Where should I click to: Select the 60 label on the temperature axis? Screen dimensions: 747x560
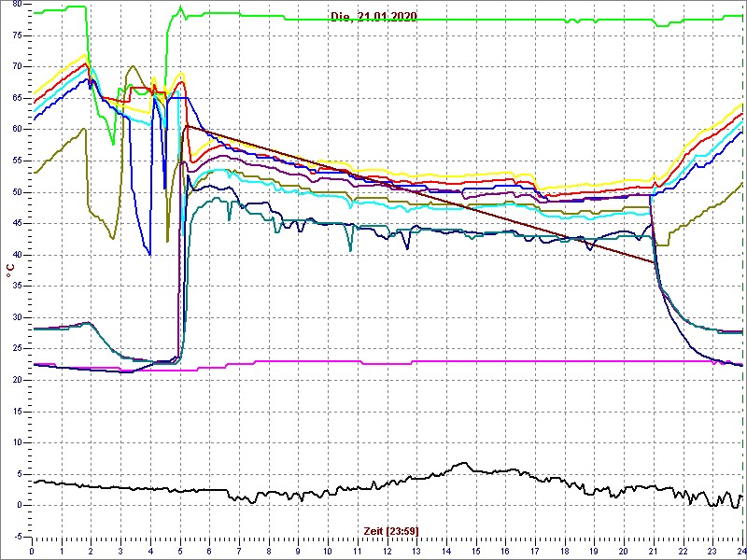point(19,130)
